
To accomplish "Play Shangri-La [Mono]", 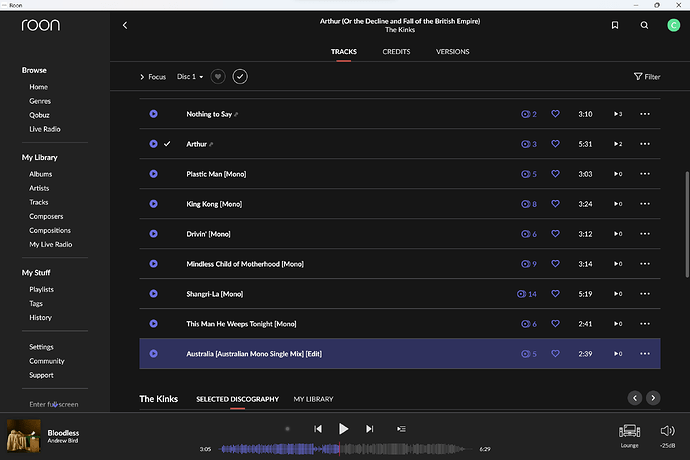I will [154, 294].
